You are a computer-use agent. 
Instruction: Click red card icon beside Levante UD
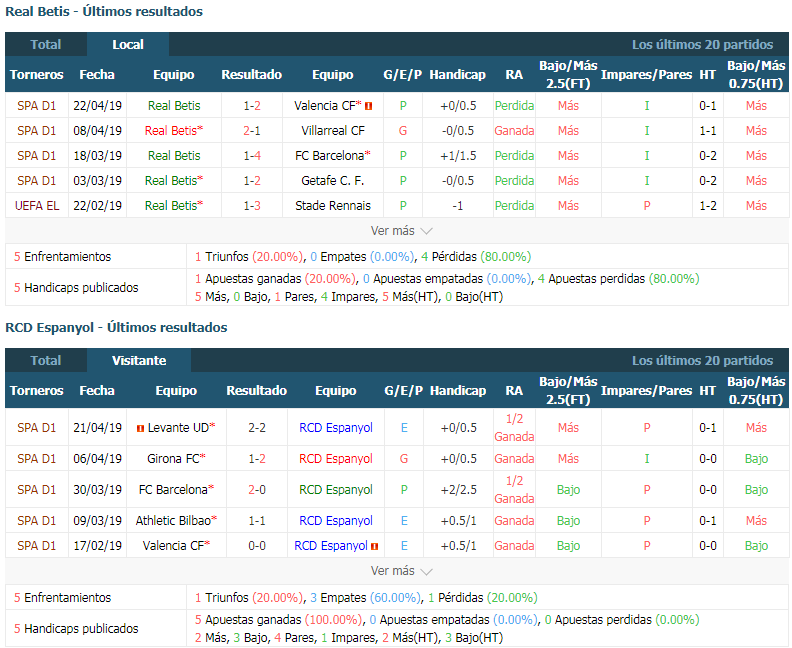pos(140,428)
